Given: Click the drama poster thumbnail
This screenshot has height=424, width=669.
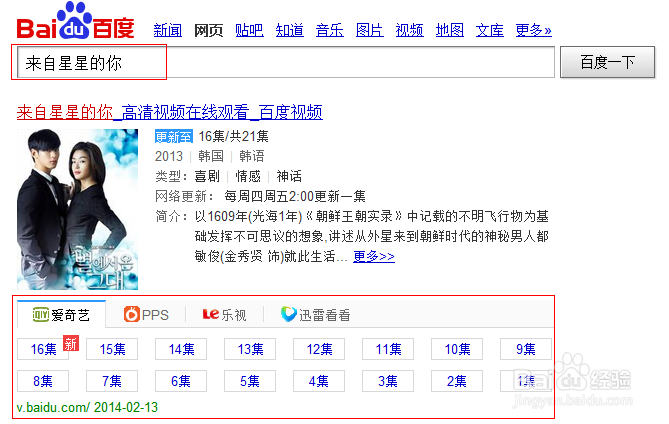Looking at the screenshot, I should click(x=78, y=209).
